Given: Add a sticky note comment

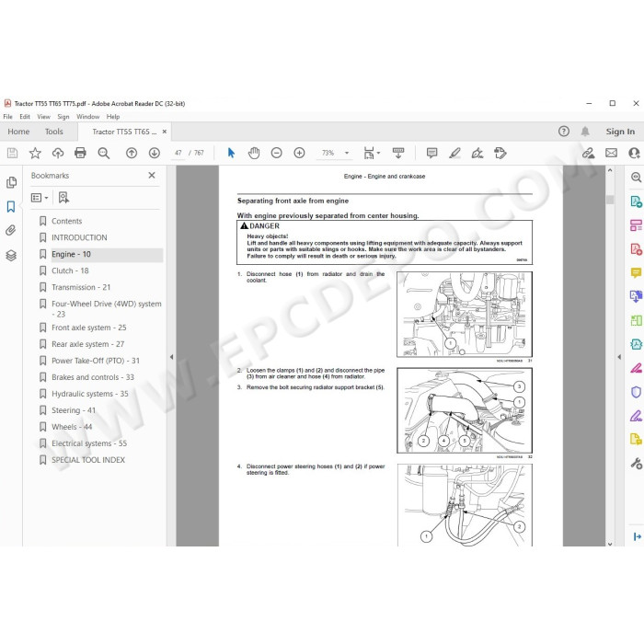Looking at the screenshot, I should [432, 154].
